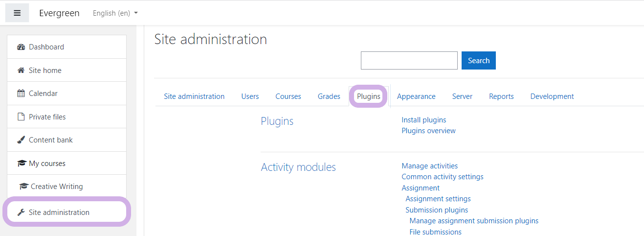Click the Private files document icon
The height and width of the screenshot is (236, 644).
[x=21, y=117]
